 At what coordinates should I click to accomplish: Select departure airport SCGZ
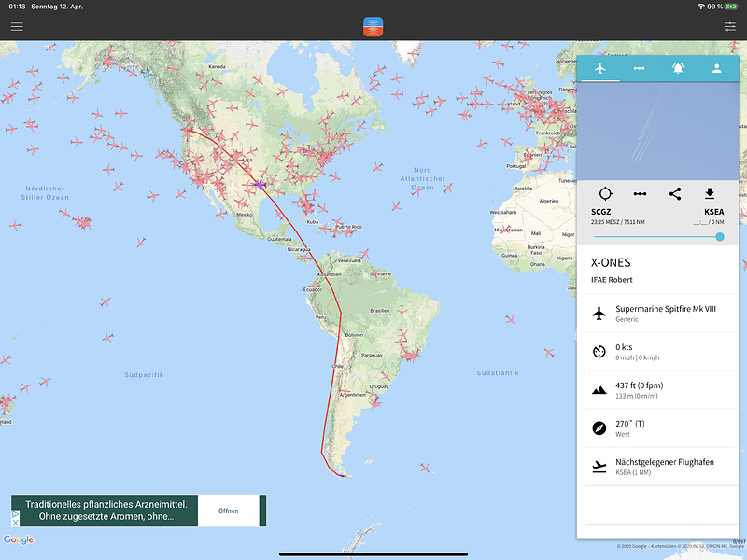point(600,212)
